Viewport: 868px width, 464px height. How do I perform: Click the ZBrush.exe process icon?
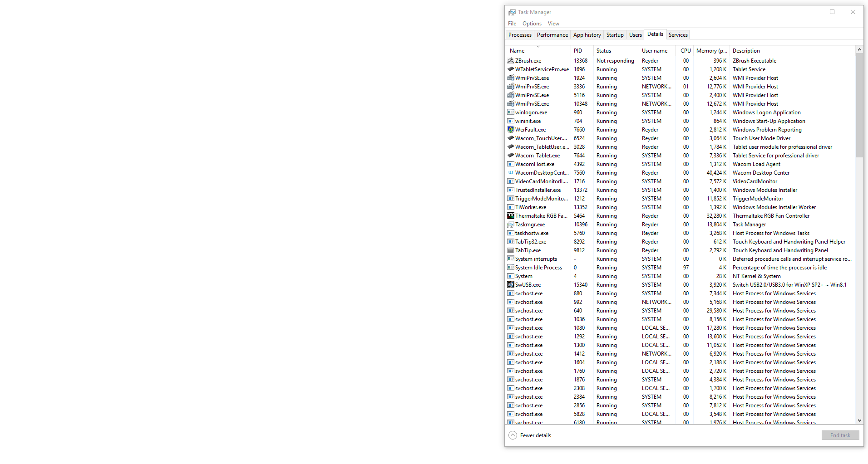pos(511,61)
